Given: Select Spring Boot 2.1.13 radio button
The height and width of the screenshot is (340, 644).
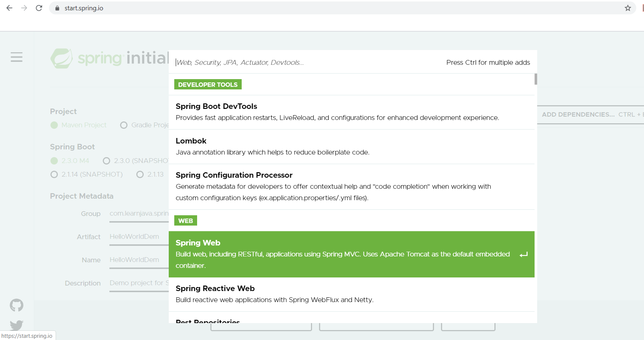Looking at the screenshot, I should coord(140,174).
